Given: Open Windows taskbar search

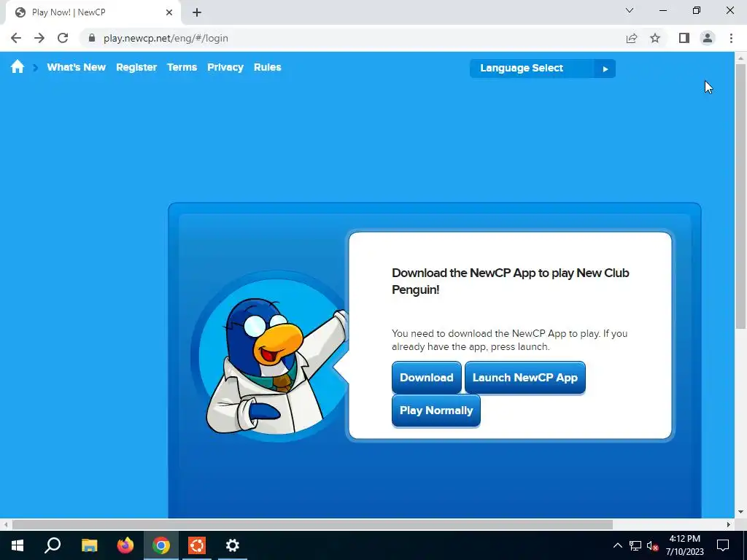Looking at the screenshot, I should 53,545.
